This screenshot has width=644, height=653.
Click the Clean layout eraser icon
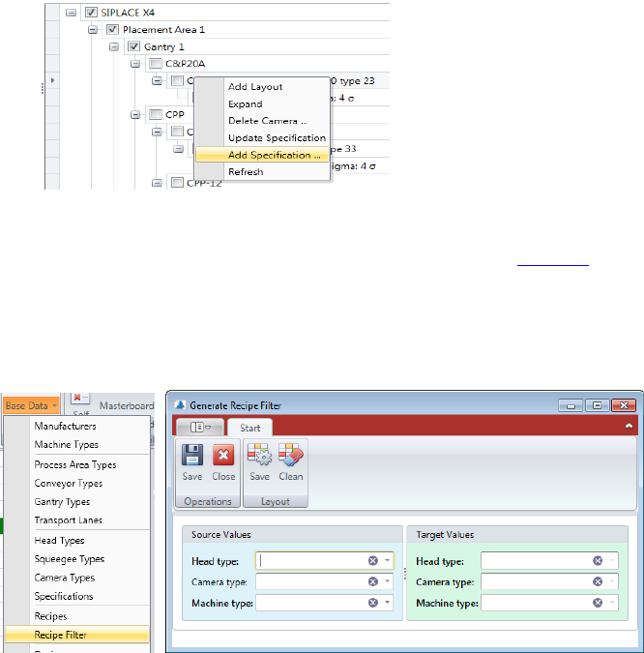click(x=290, y=455)
